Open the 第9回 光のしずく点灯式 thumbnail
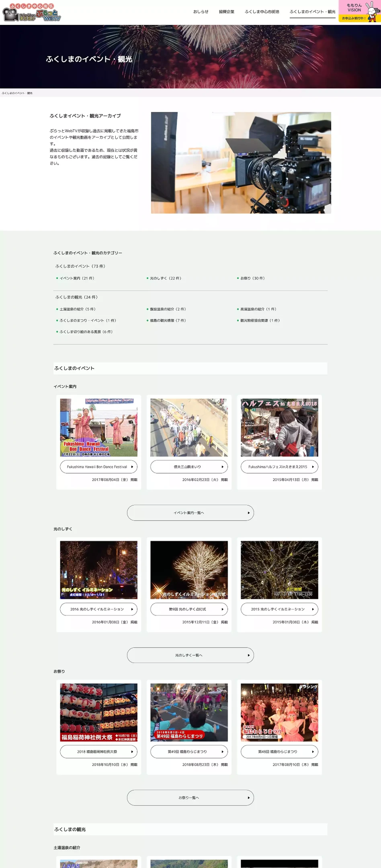Screen dimensions: 381x868 [189, 569]
